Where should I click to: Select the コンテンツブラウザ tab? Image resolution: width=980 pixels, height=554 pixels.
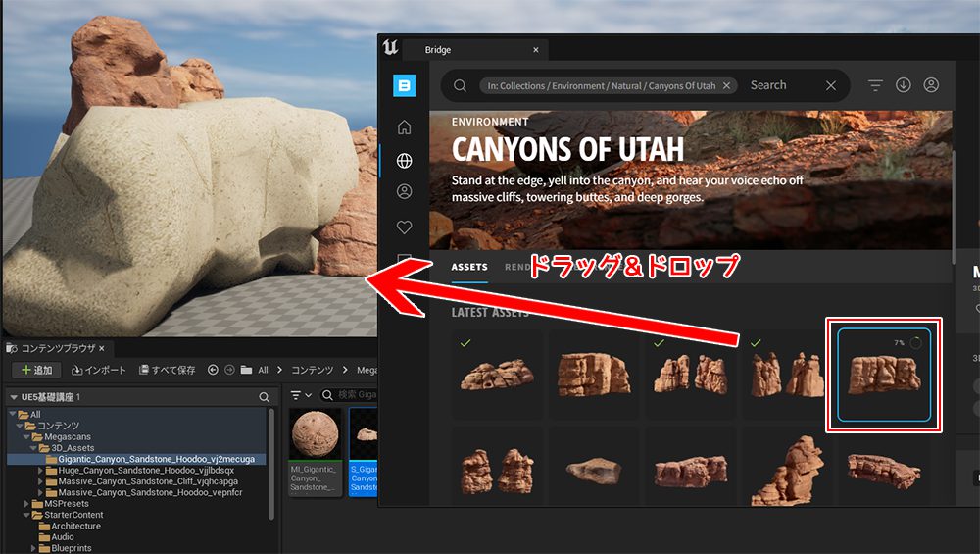tap(54, 348)
